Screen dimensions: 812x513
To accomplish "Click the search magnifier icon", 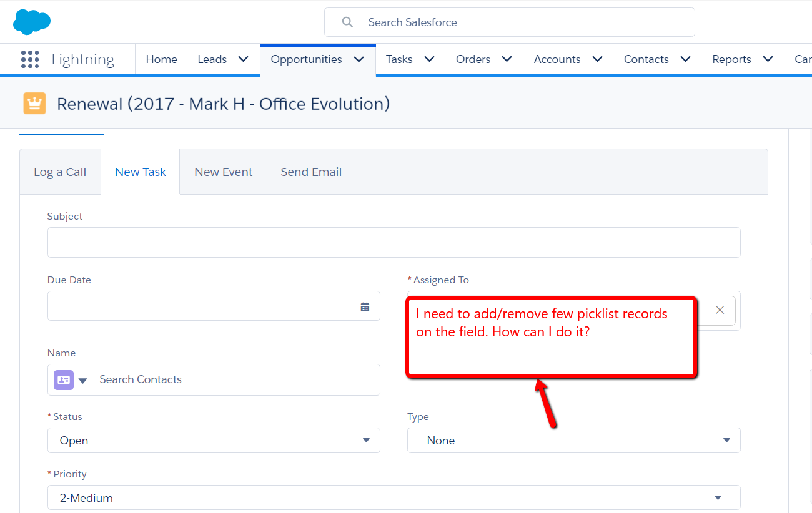I will click(347, 22).
